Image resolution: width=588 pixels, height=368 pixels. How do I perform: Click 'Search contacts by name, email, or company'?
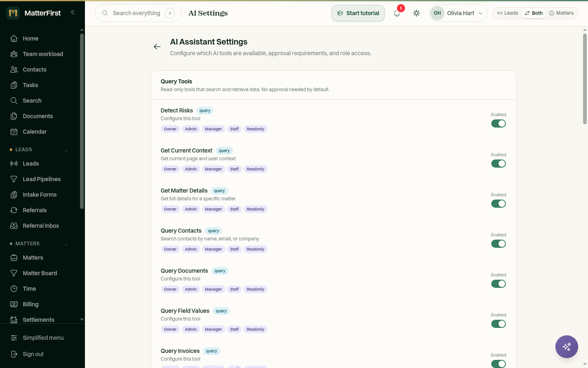pos(210,239)
